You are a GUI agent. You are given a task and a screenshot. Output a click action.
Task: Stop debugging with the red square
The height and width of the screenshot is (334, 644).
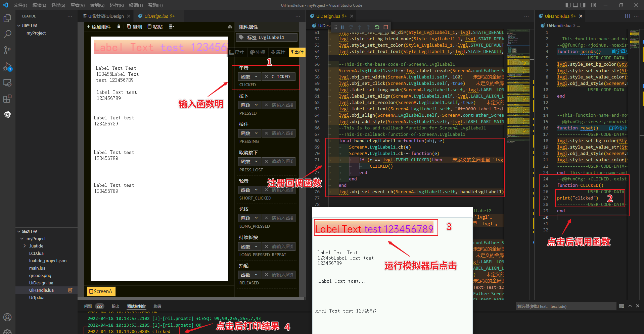pyautogui.click(x=386, y=27)
